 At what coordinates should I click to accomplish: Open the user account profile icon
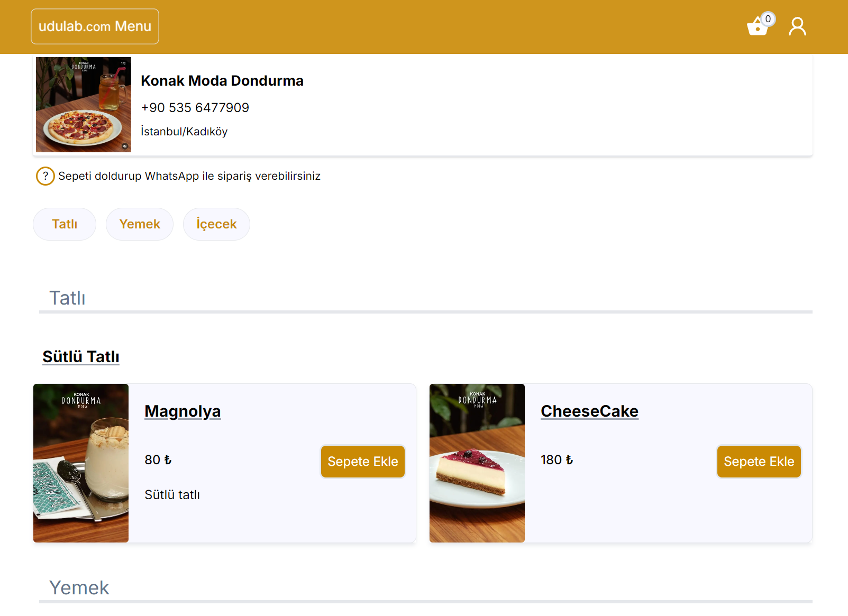tap(797, 26)
